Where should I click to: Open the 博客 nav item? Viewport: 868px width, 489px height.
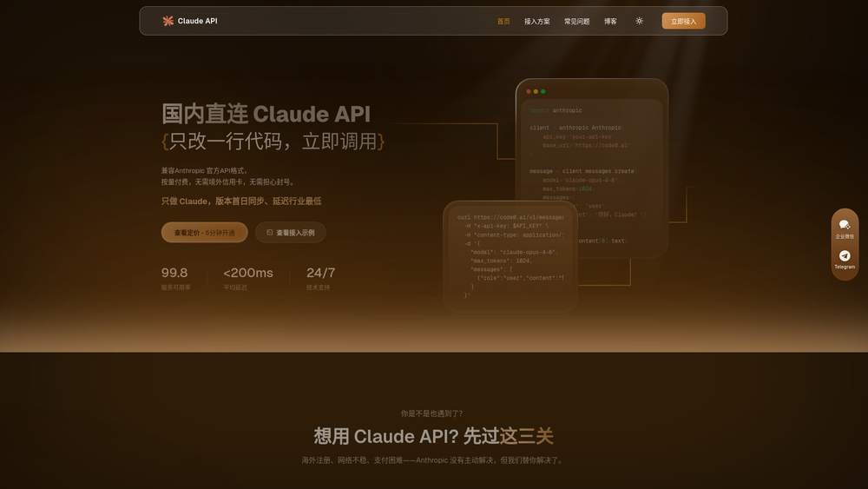pos(610,22)
